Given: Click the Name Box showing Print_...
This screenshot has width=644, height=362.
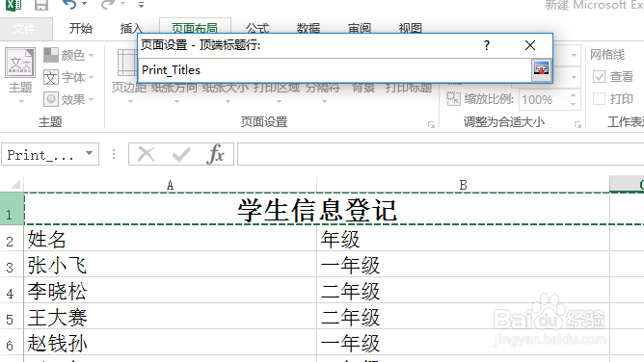Looking at the screenshot, I should tap(41, 155).
